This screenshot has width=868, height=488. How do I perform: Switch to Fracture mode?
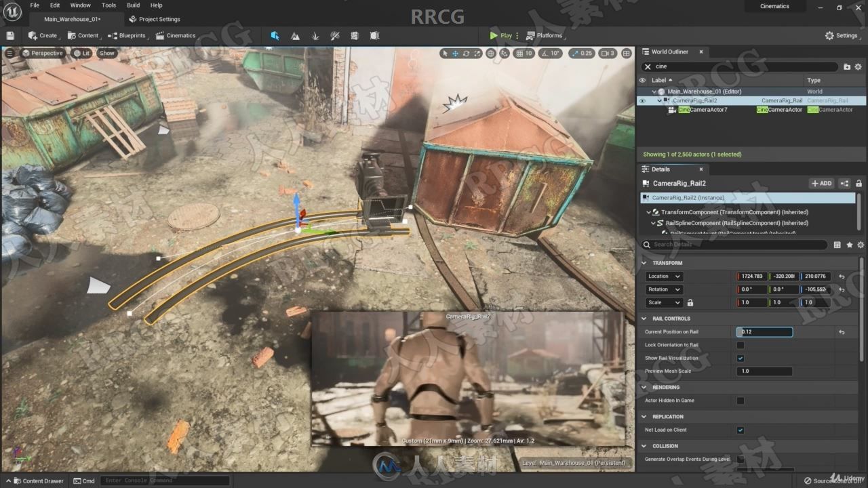coord(355,35)
